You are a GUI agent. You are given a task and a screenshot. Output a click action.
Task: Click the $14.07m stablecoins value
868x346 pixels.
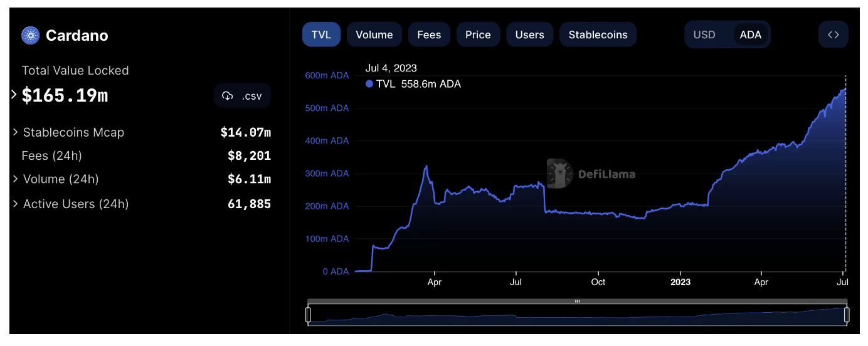[245, 132]
